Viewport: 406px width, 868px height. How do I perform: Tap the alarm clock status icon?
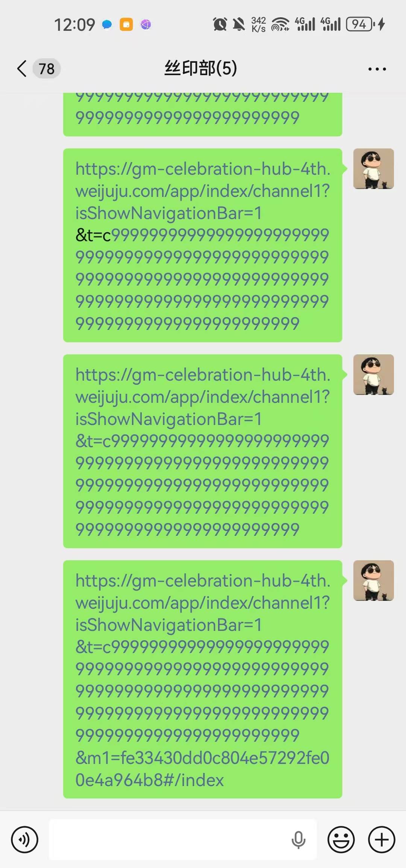tap(220, 24)
